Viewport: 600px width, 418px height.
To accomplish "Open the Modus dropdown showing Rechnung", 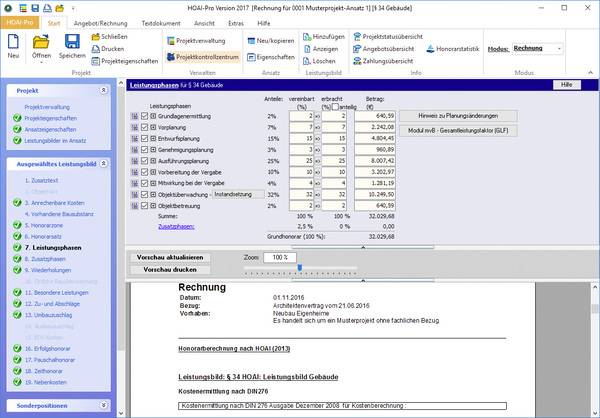I will click(538, 48).
